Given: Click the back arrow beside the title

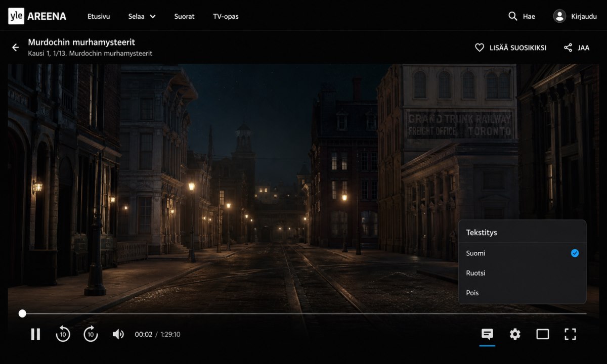Looking at the screenshot, I should pyautogui.click(x=15, y=48).
